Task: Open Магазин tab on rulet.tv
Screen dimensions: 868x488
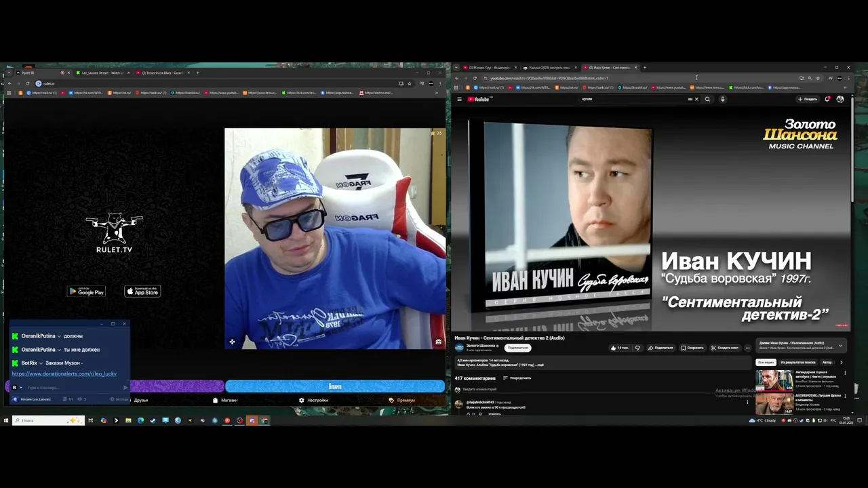Action: [x=225, y=400]
